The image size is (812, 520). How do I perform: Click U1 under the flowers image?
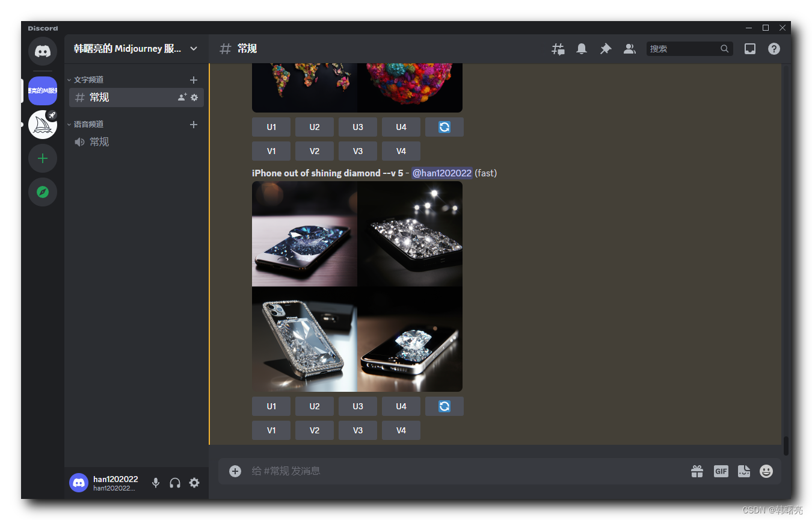(271, 127)
